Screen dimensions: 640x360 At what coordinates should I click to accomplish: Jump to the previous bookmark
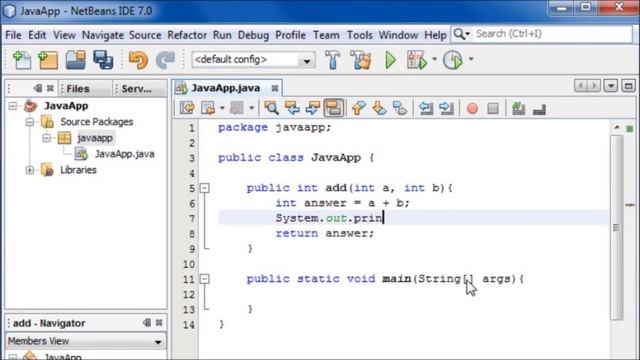click(x=358, y=108)
